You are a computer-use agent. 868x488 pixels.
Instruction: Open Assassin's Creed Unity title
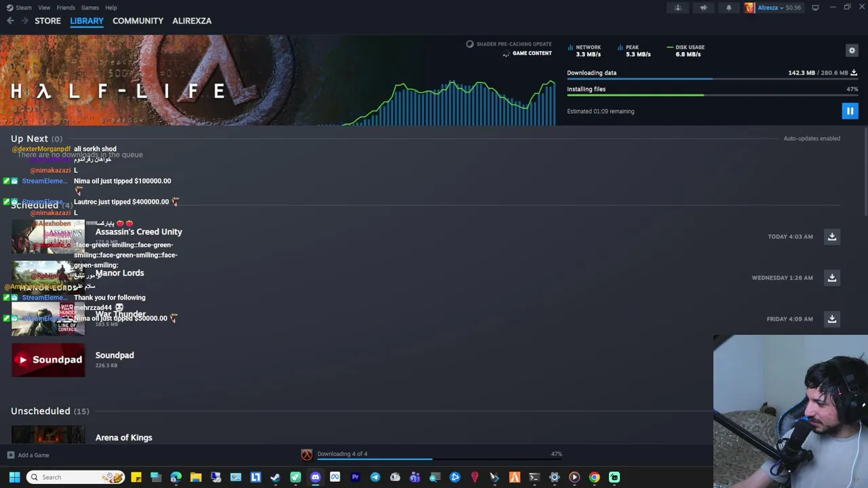[138, 232]
